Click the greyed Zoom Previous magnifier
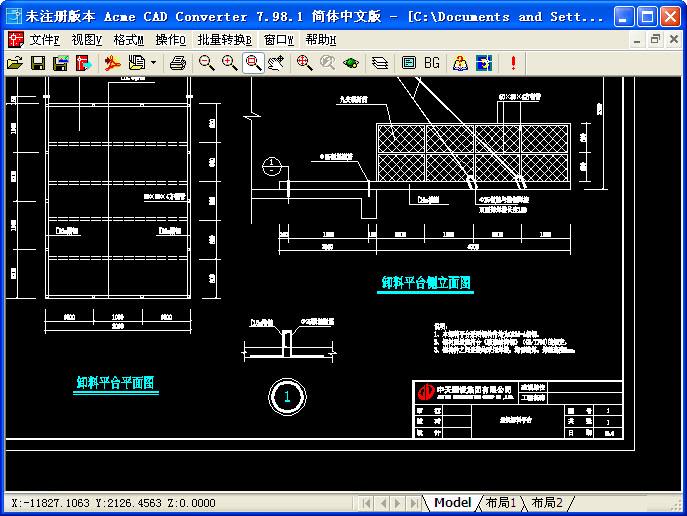 (327, 63)
